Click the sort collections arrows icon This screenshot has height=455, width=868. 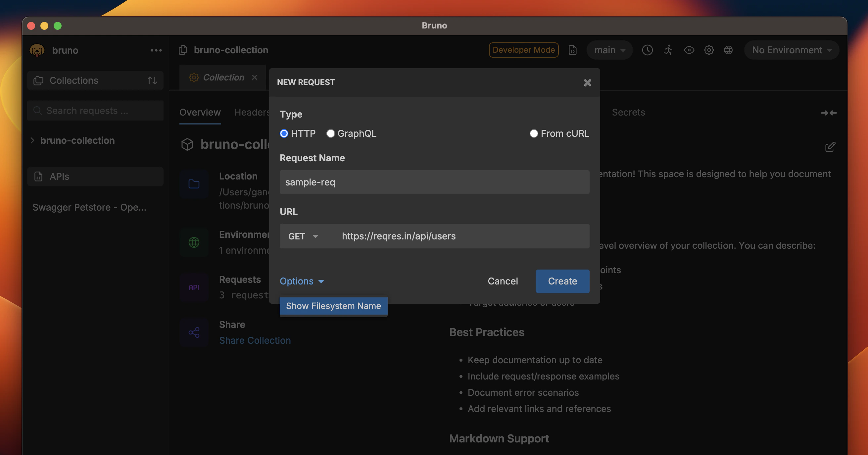click(152, 80)
